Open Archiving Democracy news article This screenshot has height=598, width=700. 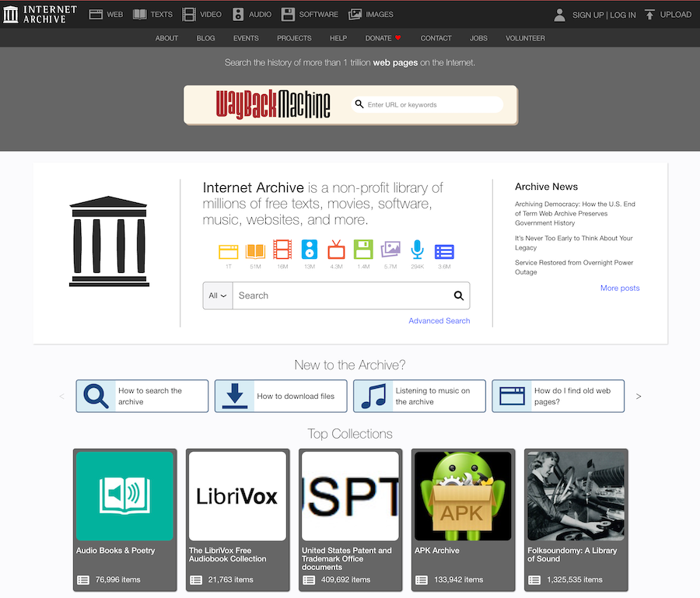pyautogui.click(x=575, y=213)
